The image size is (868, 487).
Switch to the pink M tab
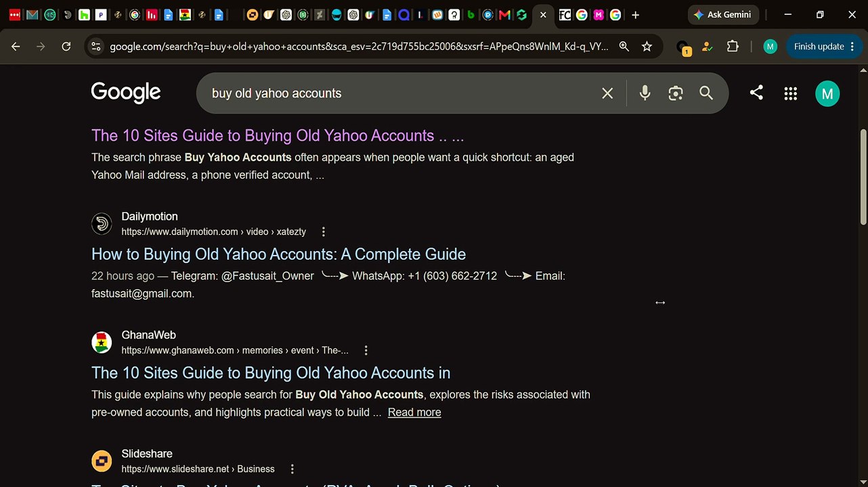tap(599, 15)
